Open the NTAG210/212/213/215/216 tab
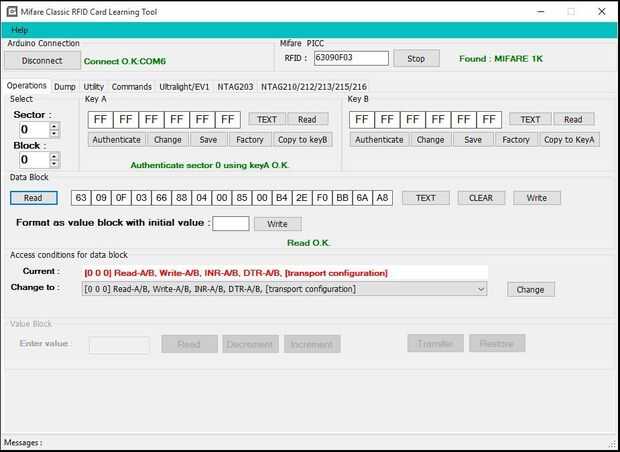The height and width of the screenshot is (452, 620). (314, 87)
